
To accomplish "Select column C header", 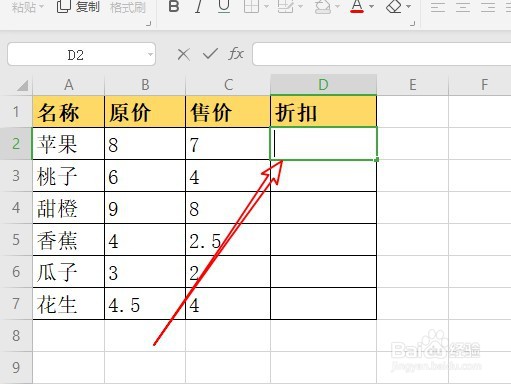I will [228, 85].
